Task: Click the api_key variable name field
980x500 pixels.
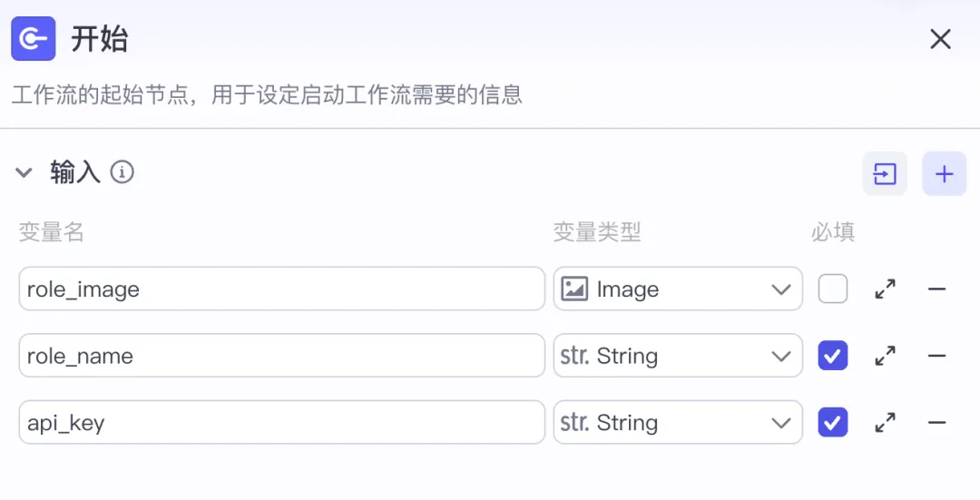Action: tap(282, 423)
